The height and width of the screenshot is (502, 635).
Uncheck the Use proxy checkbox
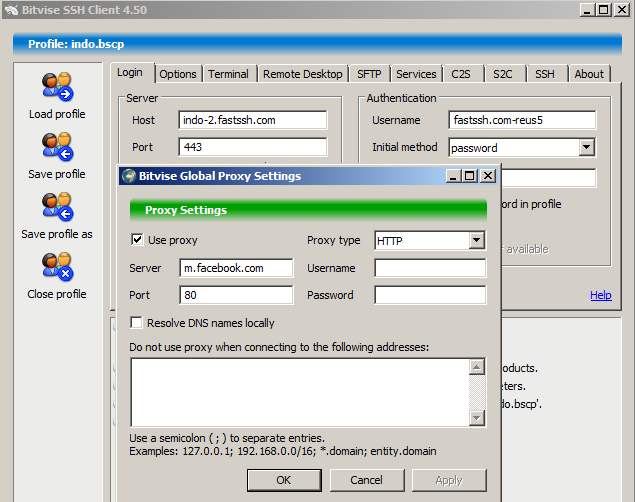coord(137,240)
